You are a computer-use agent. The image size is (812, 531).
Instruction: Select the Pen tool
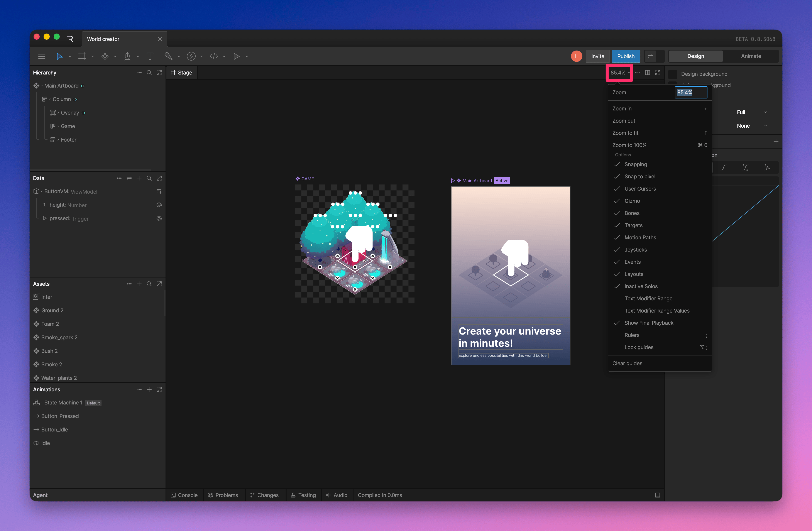tap(128, 56)
